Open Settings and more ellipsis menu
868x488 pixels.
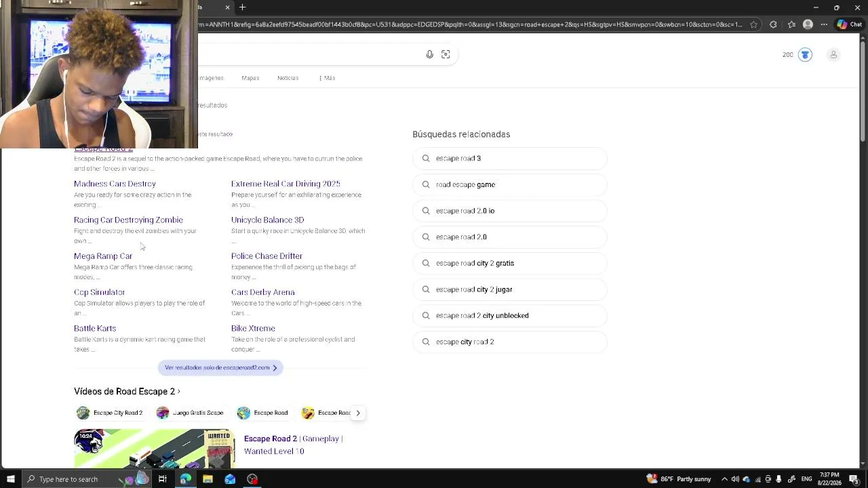click(x=824, y=24)
